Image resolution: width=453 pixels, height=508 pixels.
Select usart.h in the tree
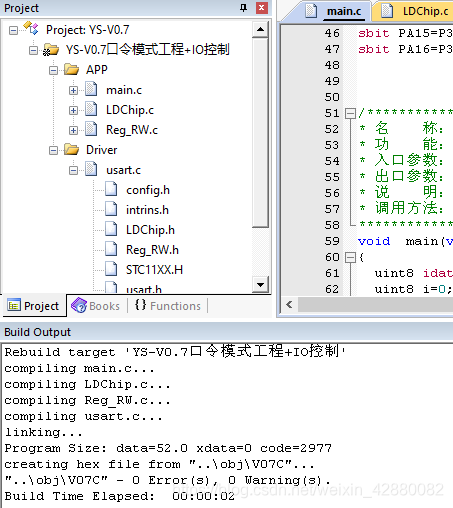point(144,289)
